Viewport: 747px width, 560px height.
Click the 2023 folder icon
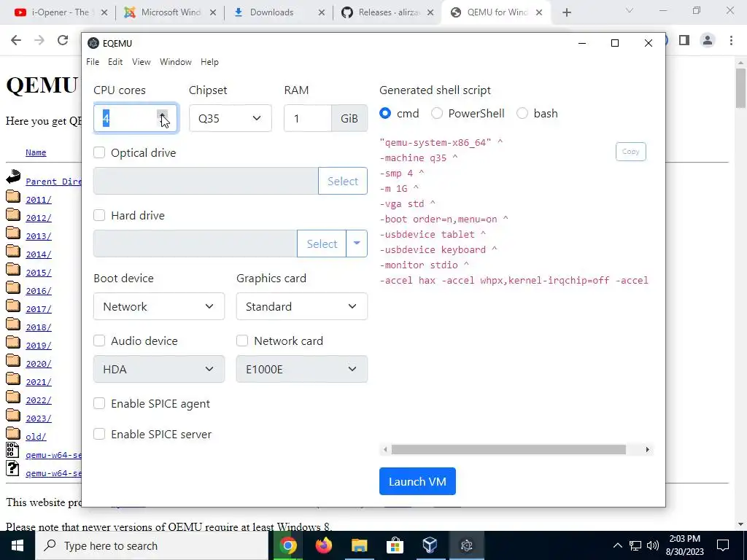pyautogui.click(x=13, y=415)
